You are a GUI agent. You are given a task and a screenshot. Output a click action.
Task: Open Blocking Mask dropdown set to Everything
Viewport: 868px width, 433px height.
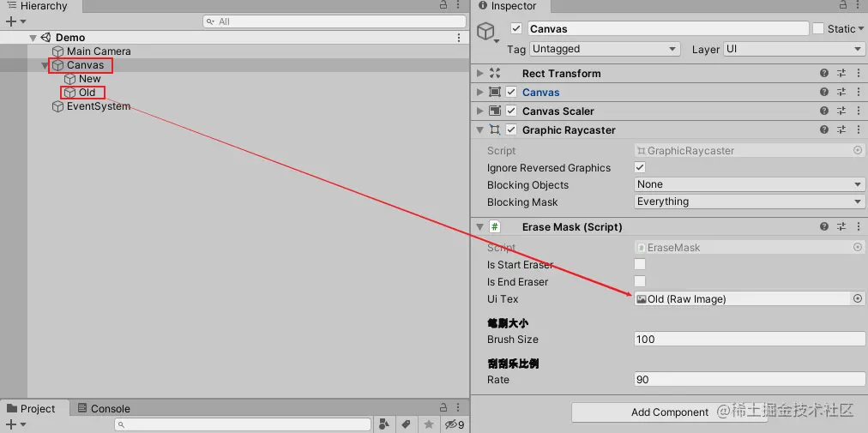click(750, 201)
